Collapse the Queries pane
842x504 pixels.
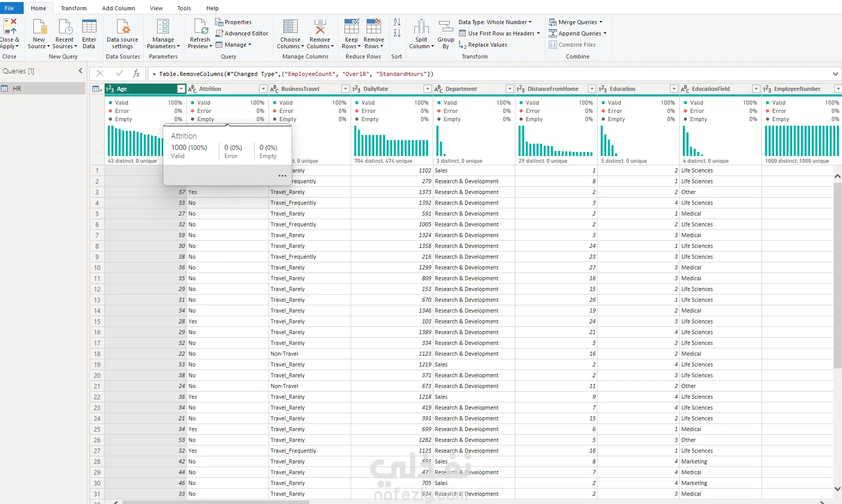[80, 71]
